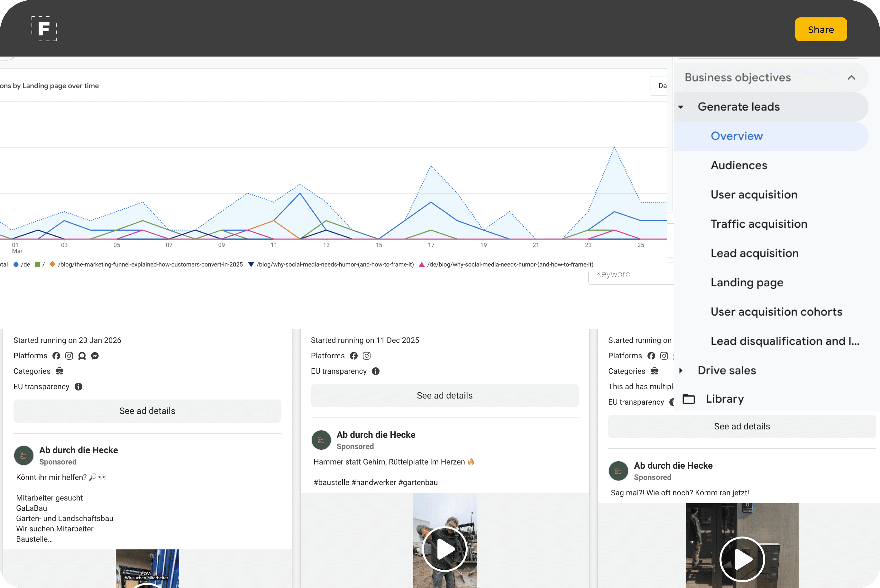Click EU transparency info icon in first ad
Viewport: 880px width, 588px height.
click(78, 387)
